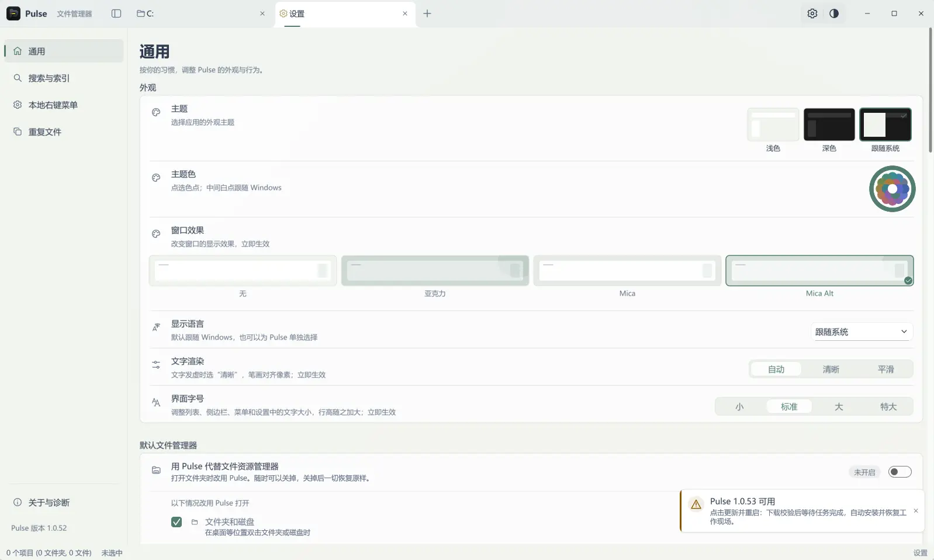Close the C: tab
This screenshot has width=934, height=560.
click(262, 13)
